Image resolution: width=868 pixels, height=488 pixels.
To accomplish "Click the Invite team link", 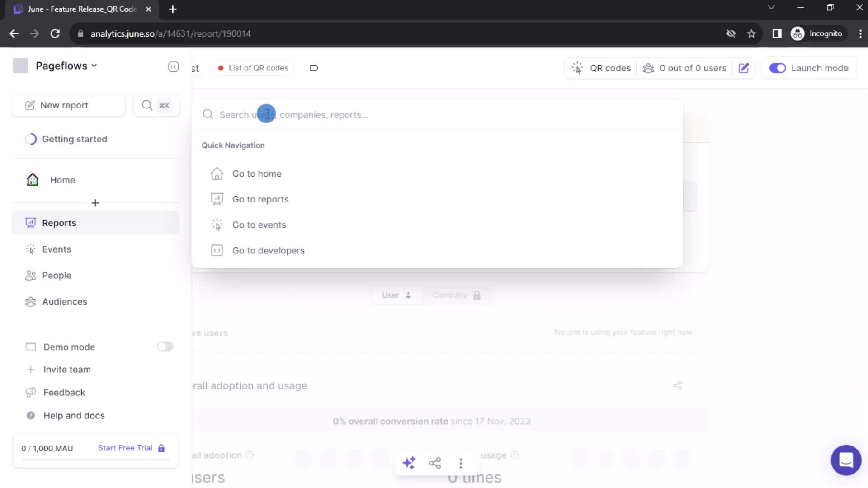I will [x=67, y=369].
